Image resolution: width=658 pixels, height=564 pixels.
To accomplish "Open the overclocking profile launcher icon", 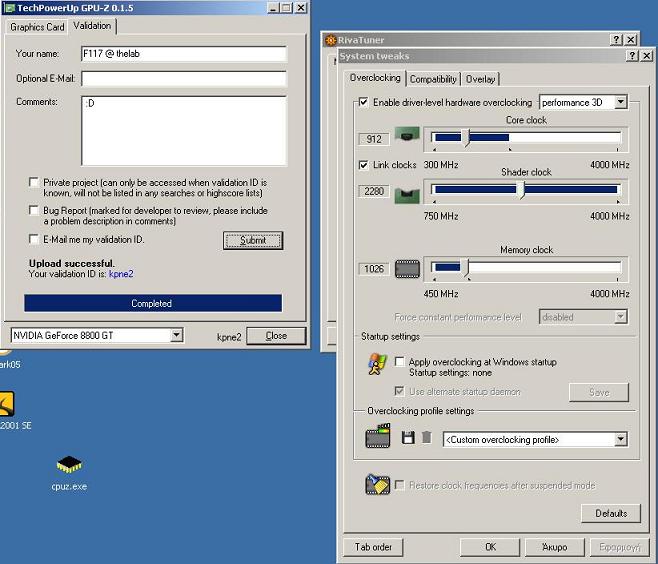I will [378, 436].
